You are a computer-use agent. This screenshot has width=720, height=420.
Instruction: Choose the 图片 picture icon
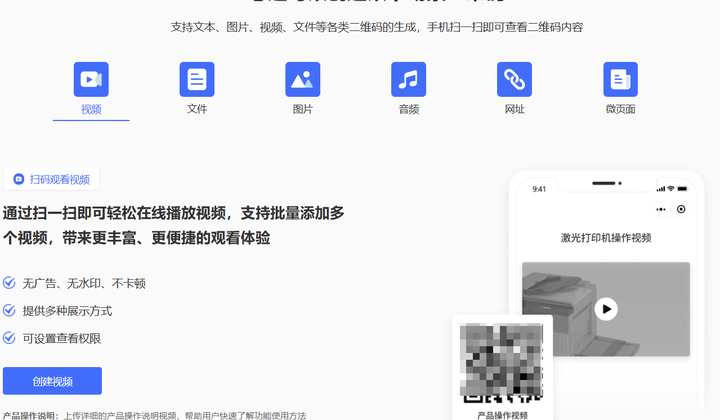coord(303,79)
